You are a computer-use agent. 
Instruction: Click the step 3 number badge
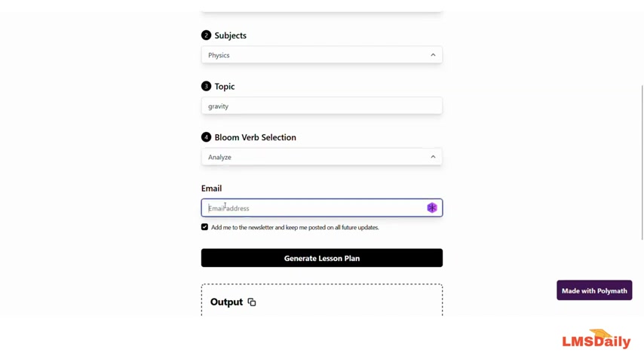(x=206, y=86)
